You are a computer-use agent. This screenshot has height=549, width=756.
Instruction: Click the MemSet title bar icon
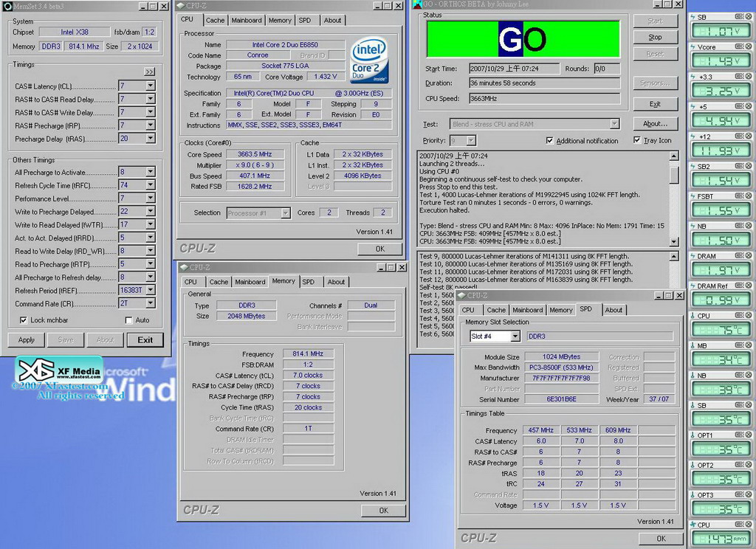click(x=5, y=6)
